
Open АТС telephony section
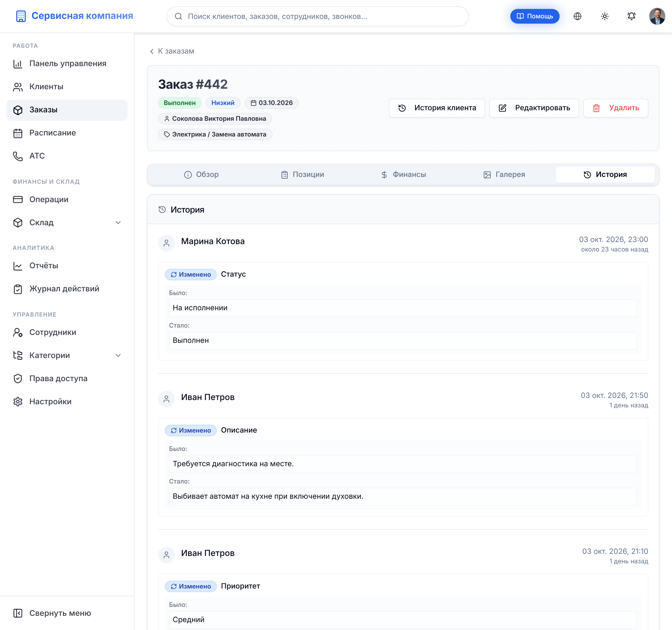pyautogui.click(x=67, y=156)
